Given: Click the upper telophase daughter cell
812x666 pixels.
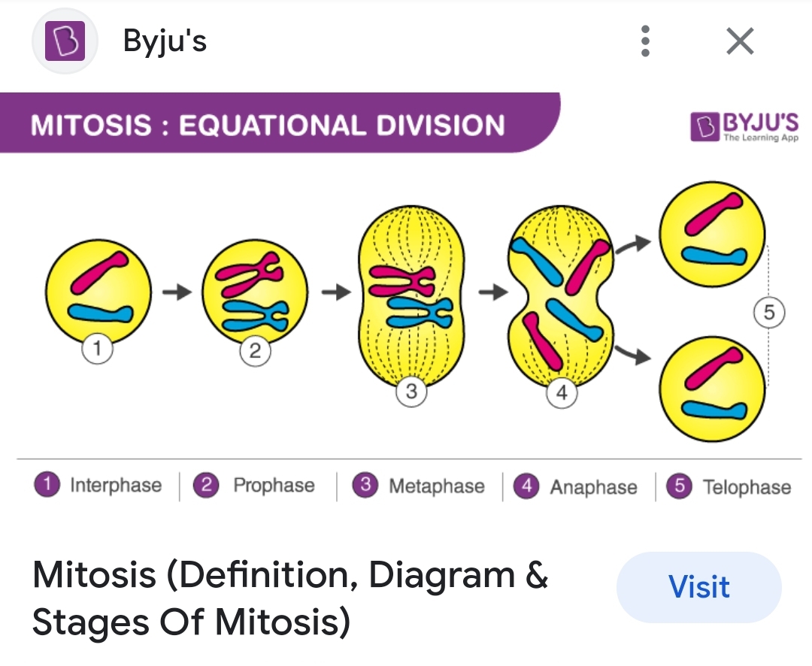Looking at the screenshot, I should [711, 234].
